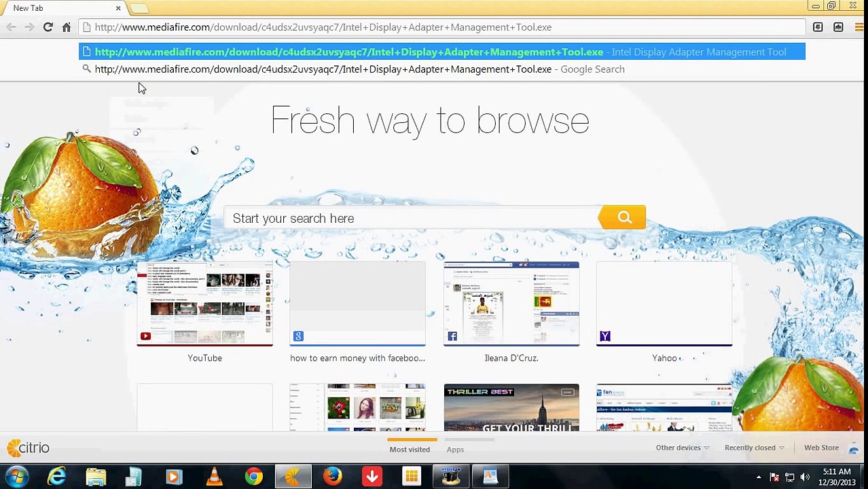
Task: Open the red download arrow taskbar app
Action: tap(372, 477)
